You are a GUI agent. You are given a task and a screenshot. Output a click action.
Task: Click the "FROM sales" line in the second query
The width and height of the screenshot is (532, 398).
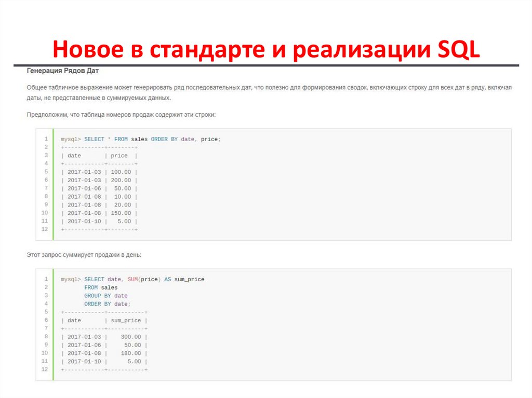(x=101, y=287)
